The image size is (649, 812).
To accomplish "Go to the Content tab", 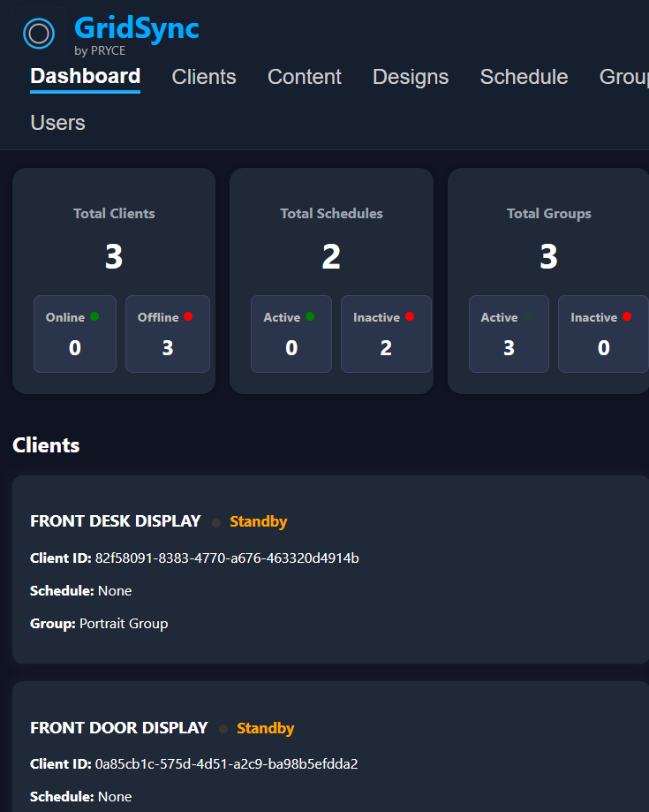I will [304, 77].
